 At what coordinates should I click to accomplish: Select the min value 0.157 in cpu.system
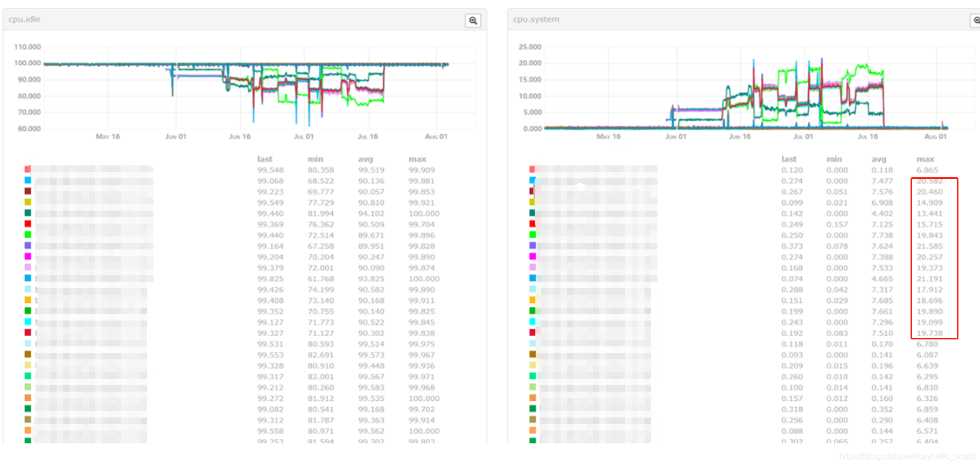click(x=837, y=224)
